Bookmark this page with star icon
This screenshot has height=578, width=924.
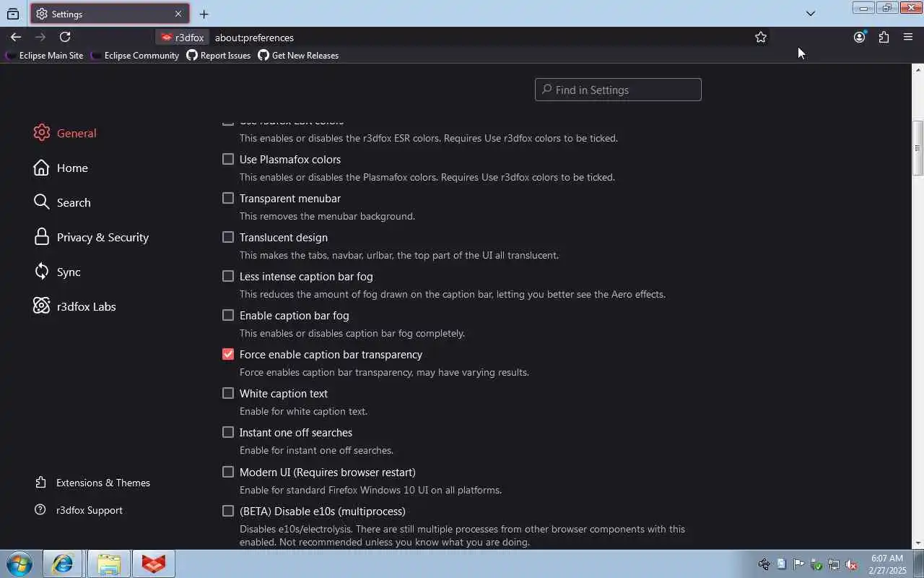(760, 37)
